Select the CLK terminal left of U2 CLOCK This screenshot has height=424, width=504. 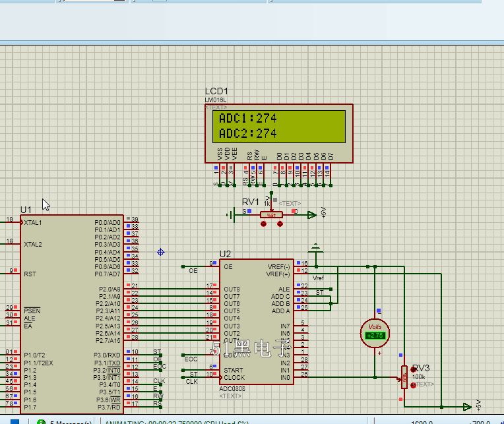(x=184, y=378)
